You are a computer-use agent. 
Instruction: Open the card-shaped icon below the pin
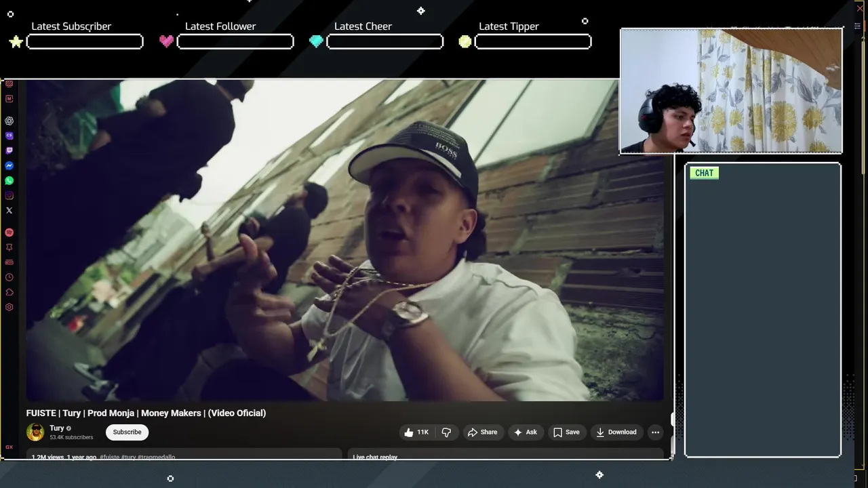[x=9, y=262]
